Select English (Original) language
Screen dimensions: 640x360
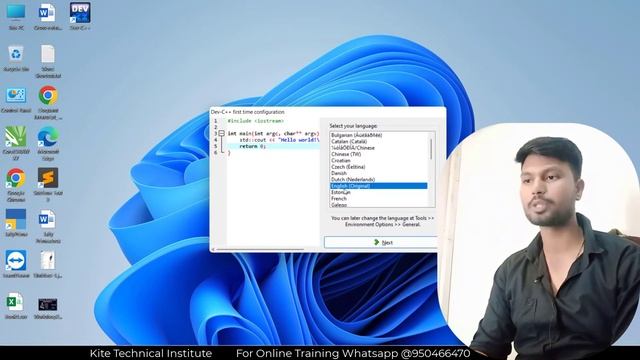(378, 186)
